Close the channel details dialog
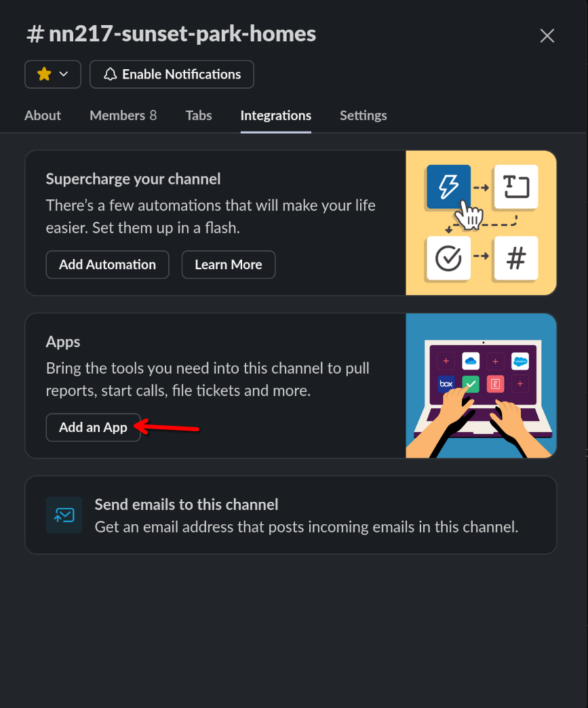Screen dimensions: 588x708 [547, 36]
